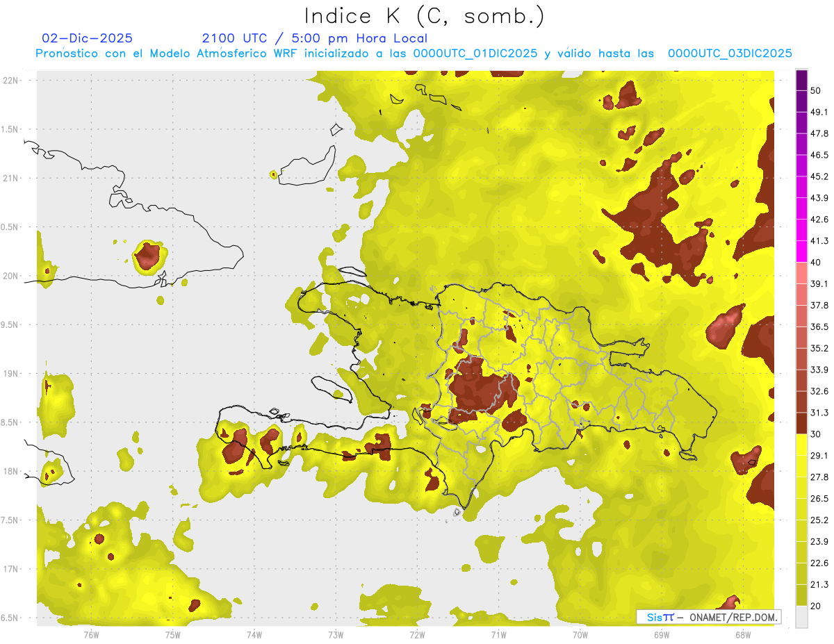Select the truncated "0.5N" latitude label
Viewport: 834px width, 644px height.
10,227
